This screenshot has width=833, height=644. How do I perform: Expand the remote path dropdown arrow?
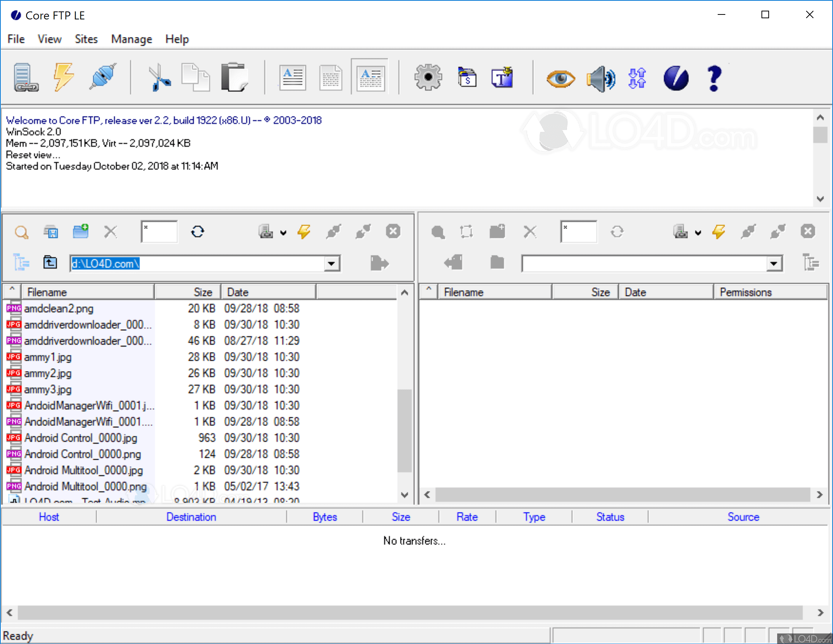tap(774, 264)
